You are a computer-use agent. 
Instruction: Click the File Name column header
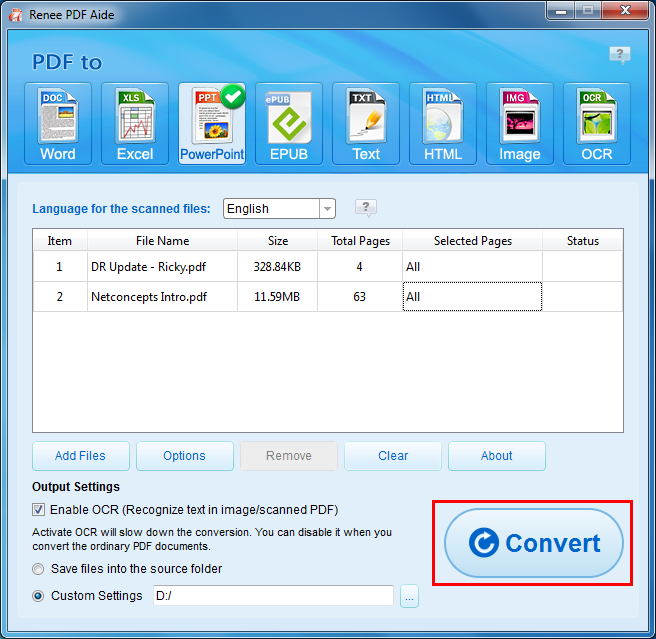[x=162, y=241]
